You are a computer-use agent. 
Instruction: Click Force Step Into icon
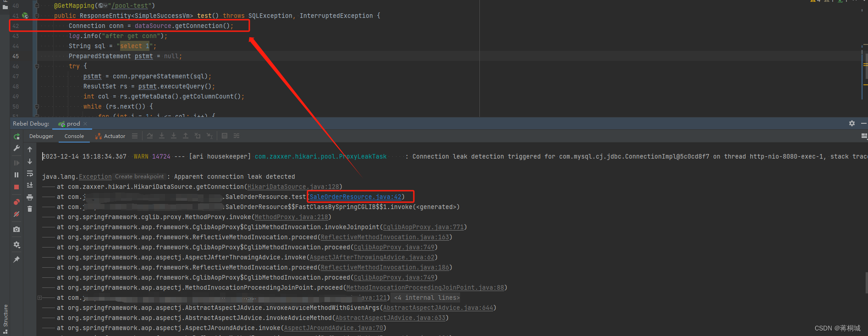tap(174, 136)
